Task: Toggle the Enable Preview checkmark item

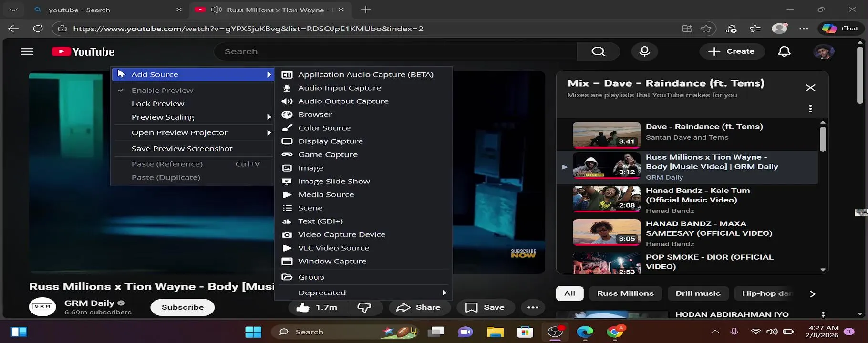Action: (x=193, y=91)
